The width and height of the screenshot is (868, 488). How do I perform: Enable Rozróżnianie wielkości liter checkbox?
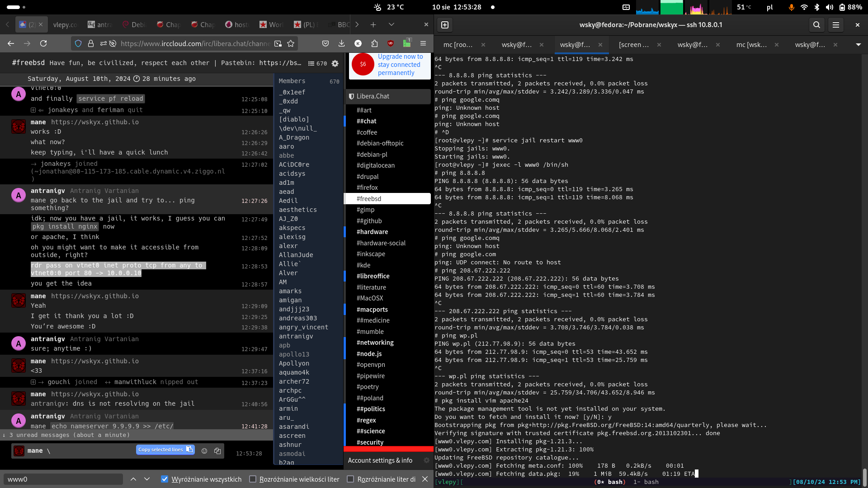[x=253, y=479]
